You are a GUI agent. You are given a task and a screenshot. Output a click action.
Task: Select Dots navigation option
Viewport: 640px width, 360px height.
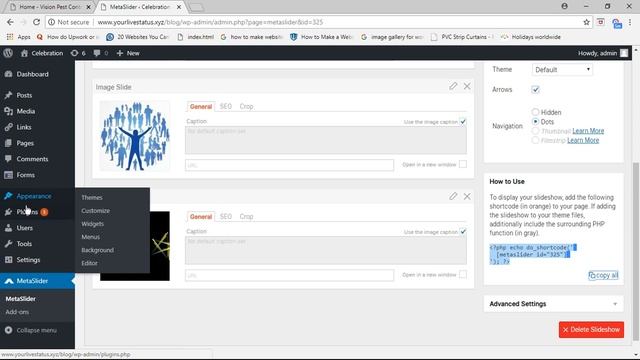(x=535, y=122)
